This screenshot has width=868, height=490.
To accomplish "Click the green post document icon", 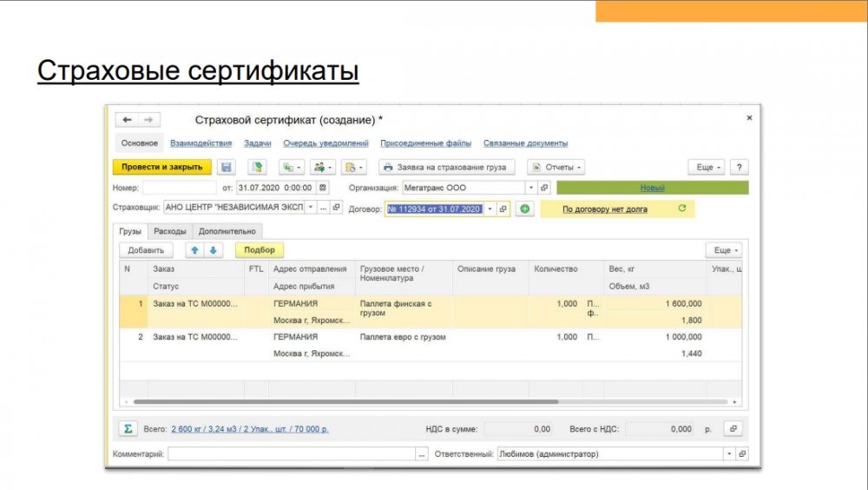I will pos(256,167).
